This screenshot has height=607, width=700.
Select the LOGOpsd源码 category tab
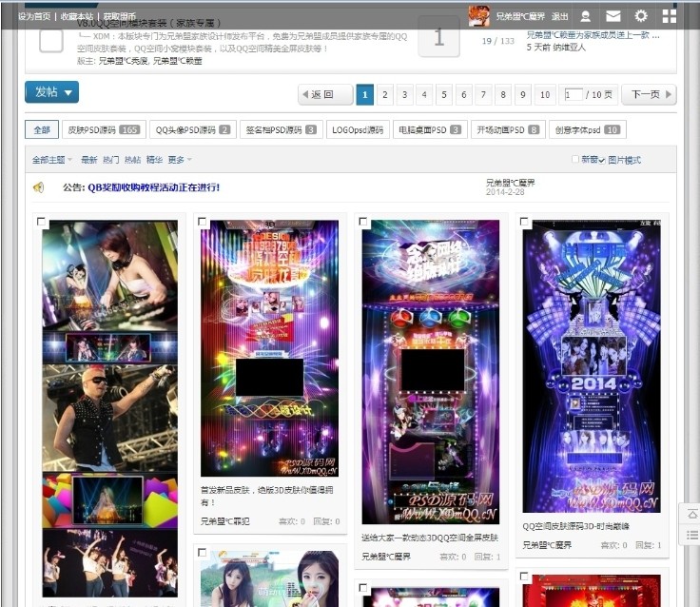pos(358,130)
